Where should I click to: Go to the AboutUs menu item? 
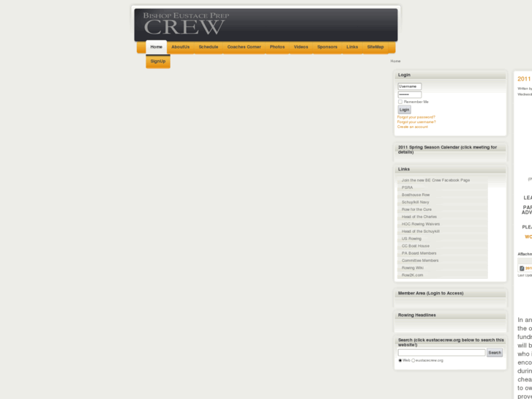[181, 47]
